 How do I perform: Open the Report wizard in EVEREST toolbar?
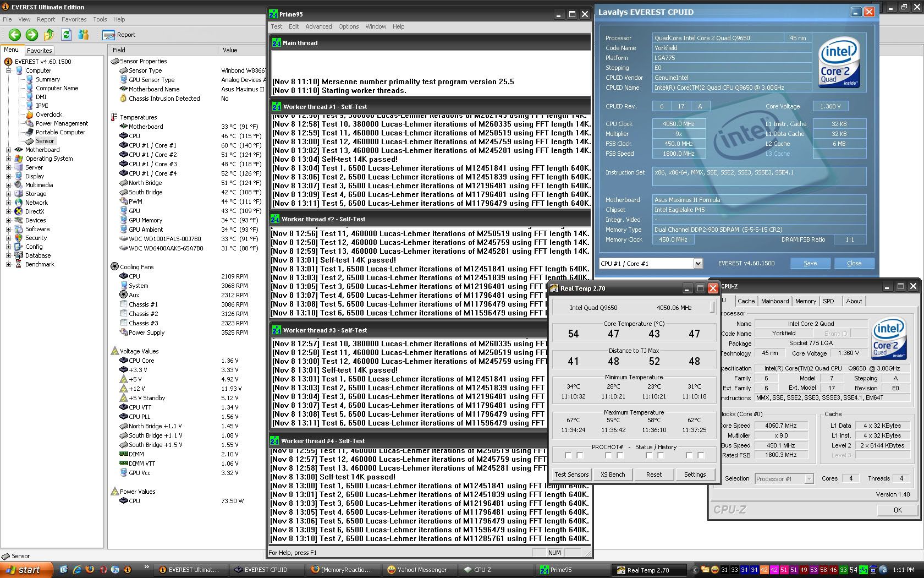pos(119,35)
